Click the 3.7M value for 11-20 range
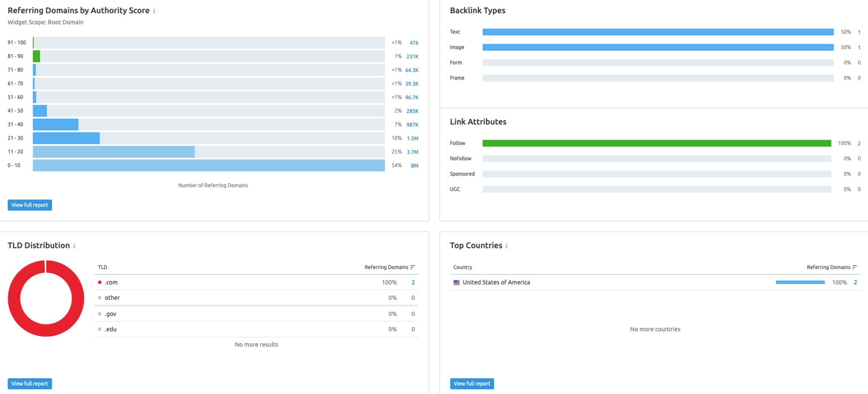 coord(413,152)
